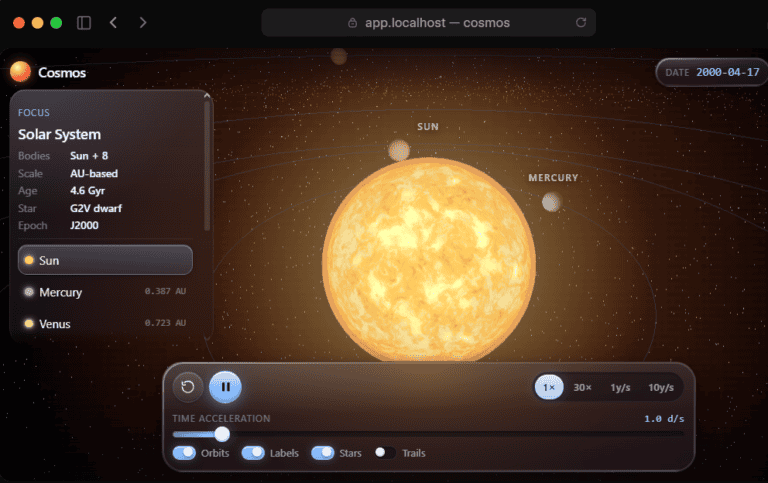Click the focus panel scrollbar
Screen dimensions: 768x483
point(207,166)
